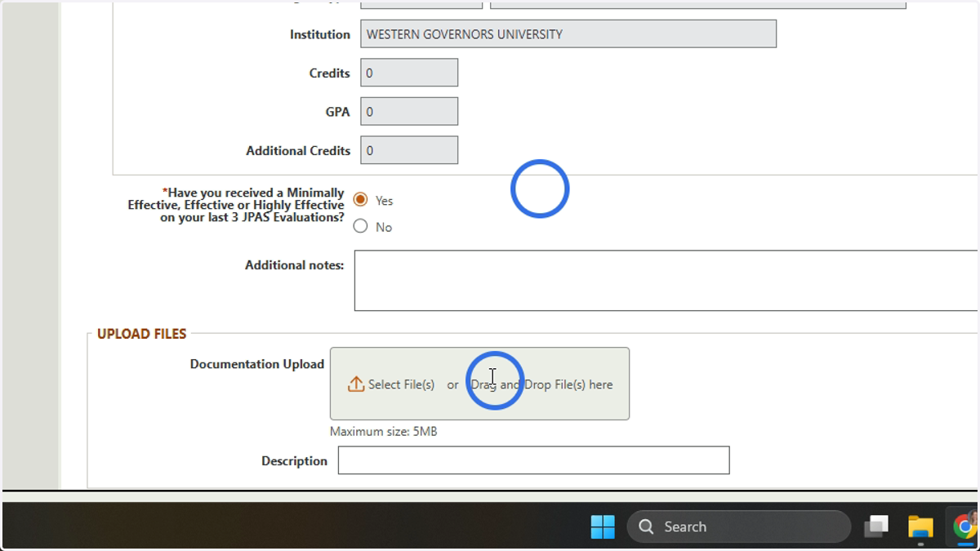Click the GPA field
This screenshot has height=551, width=980.
click(x=409, y=111)
